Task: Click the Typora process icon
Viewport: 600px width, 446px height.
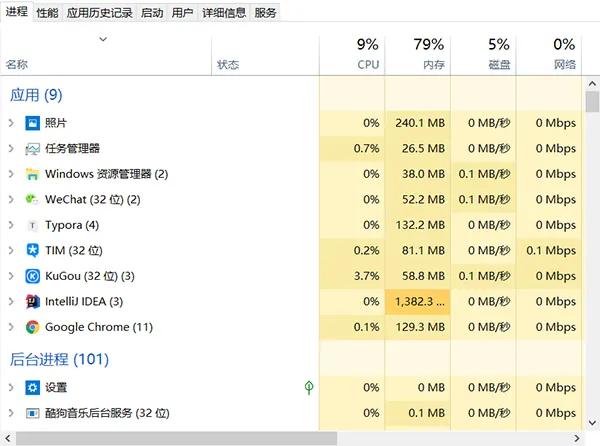Action: coord(33,225)
